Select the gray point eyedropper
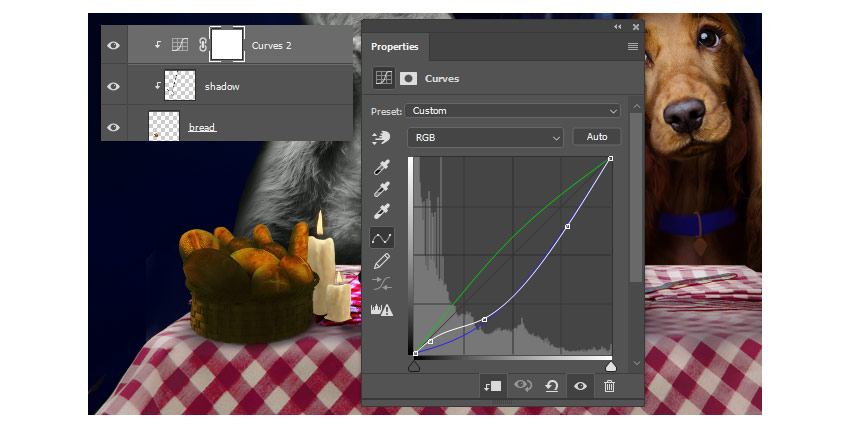 382,189
